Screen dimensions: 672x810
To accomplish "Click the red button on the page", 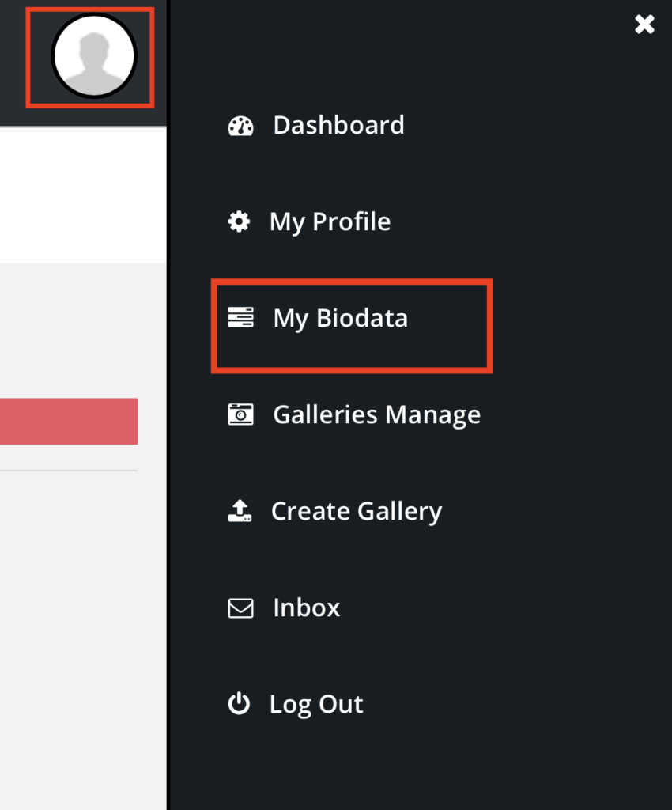I will coord(69,421).
